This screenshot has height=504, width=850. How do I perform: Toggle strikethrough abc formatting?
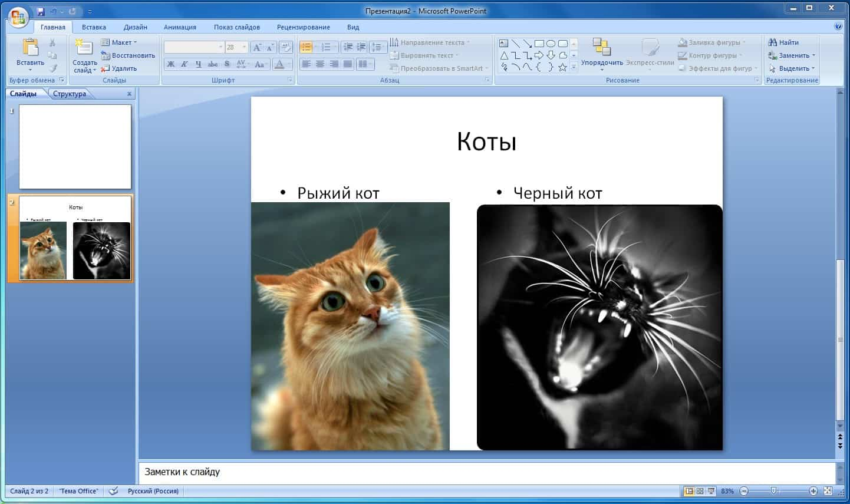pyautogui.click(x=213, y=64)
